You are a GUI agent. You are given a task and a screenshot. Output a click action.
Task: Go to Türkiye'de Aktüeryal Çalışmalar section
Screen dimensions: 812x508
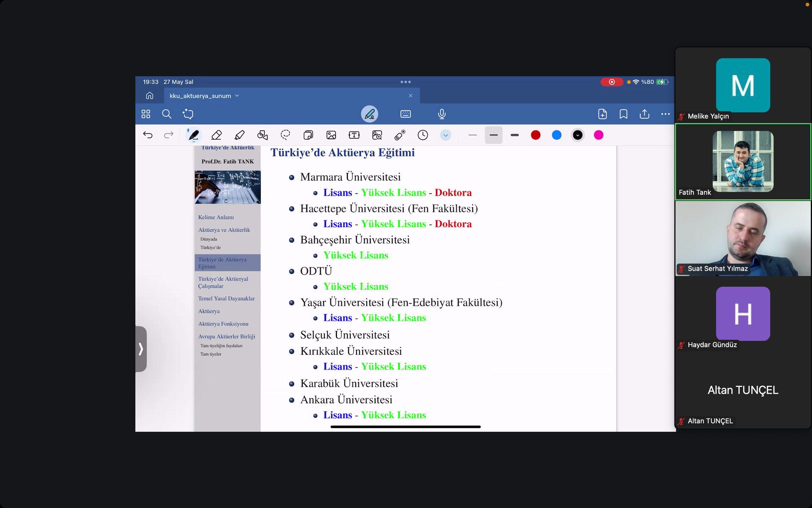tap(223, 282)
